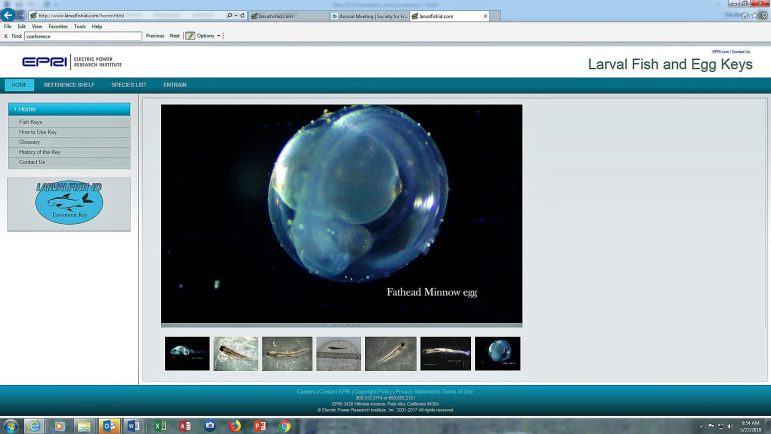
Task: Open Firefox from the taskbar
Action: tap(235, 426)
